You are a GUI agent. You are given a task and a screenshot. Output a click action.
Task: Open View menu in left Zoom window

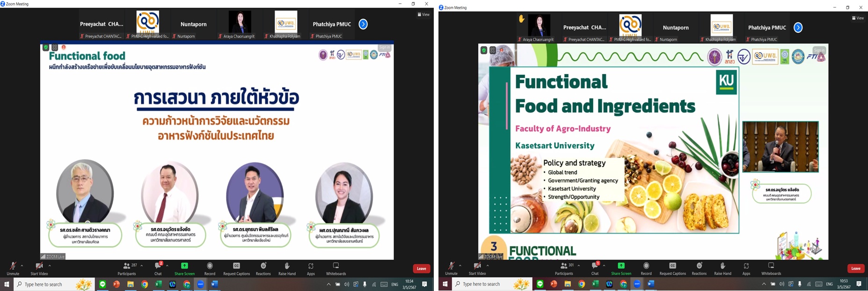423,15
